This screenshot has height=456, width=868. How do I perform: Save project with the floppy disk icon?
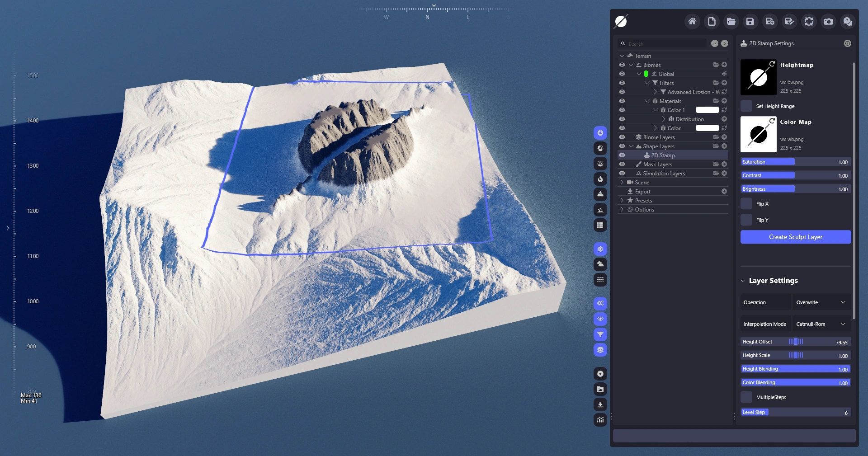pyautogui.click(x=750, y=21)
